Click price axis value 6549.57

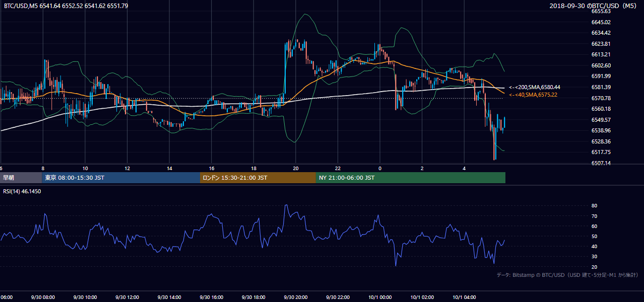tap(601, 120)
